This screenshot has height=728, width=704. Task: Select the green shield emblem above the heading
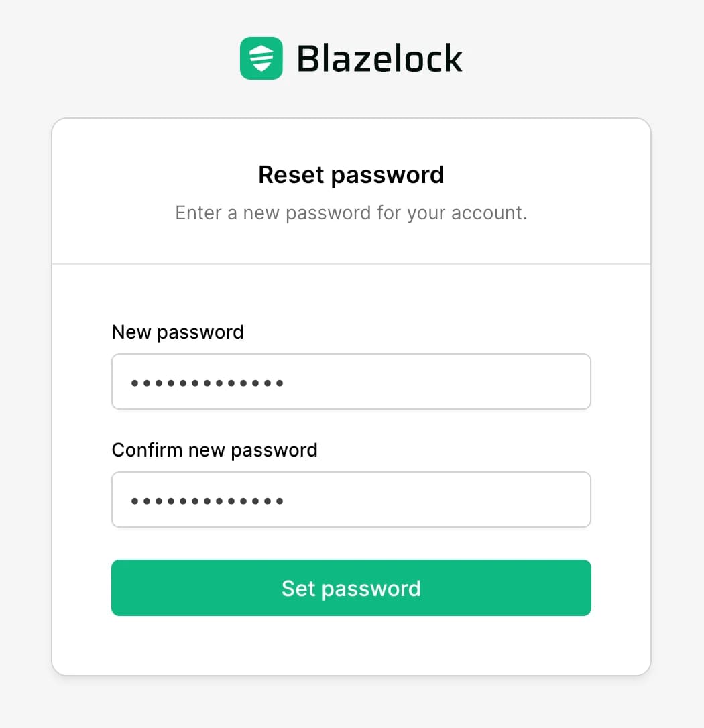click(261, 58)
